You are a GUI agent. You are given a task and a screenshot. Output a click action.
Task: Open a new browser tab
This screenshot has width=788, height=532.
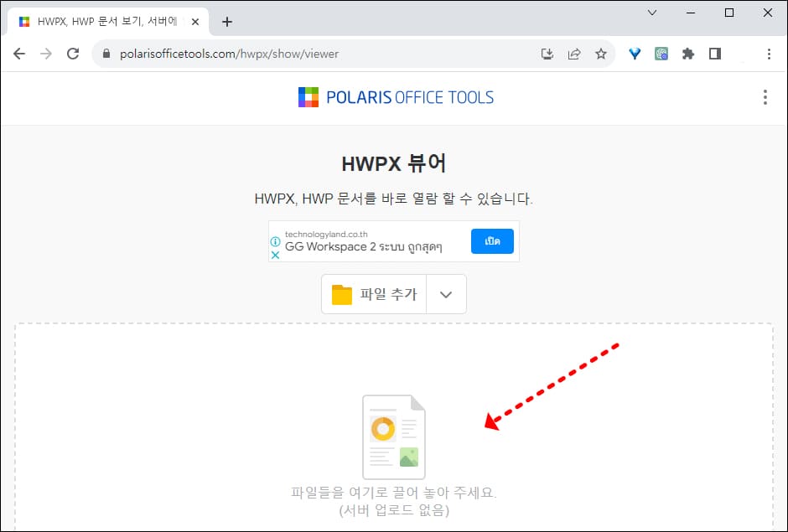[226, 23]
